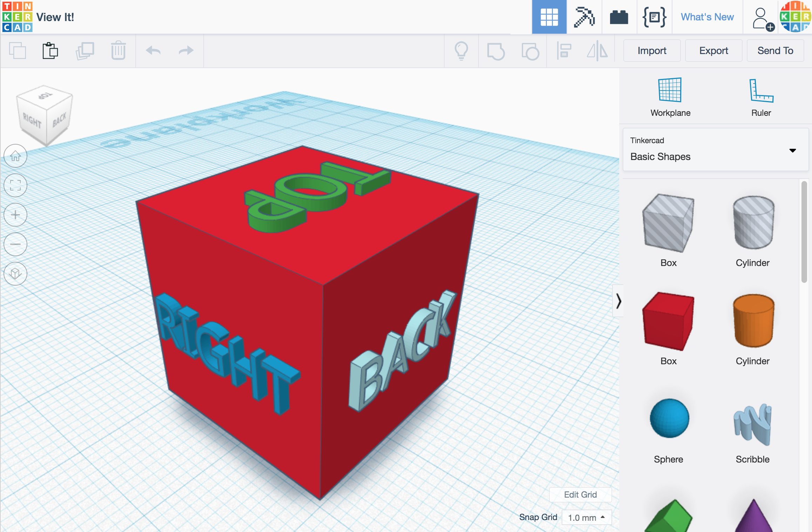Click the Copy icon in toolbar
Viewport: 812px width, 532px height.
(18, 51)
